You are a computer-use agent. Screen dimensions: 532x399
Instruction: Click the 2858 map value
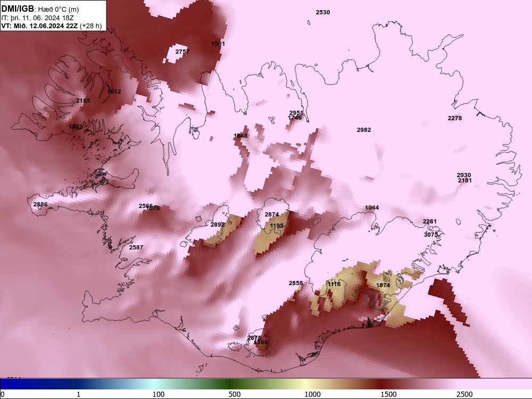pos(295,283)
